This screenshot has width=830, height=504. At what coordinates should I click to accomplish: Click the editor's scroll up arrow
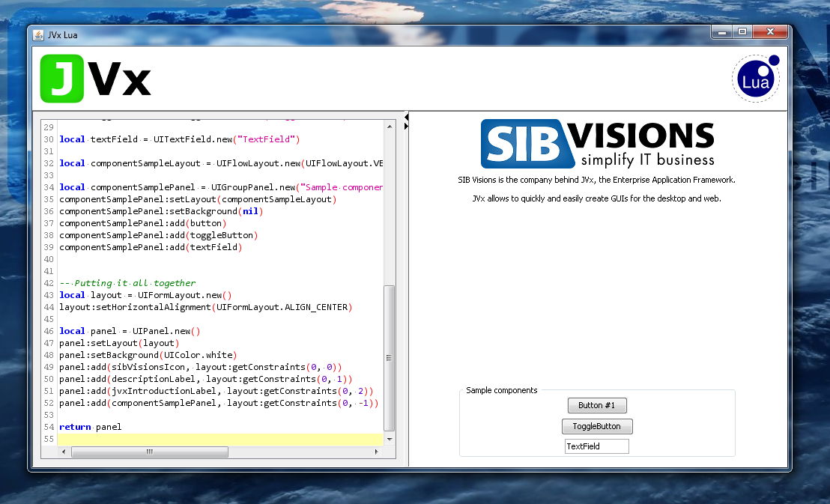[x=390, y=127]
